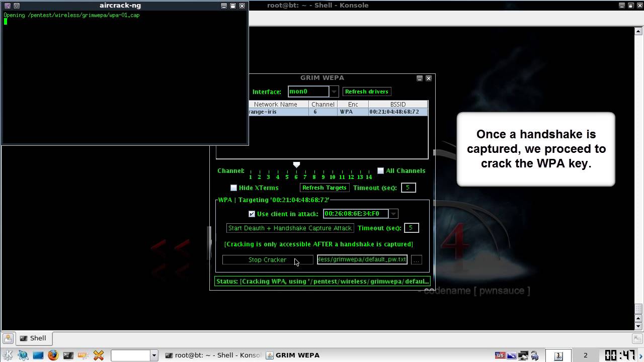Click the crossed-tools icon in taskbar launcher
644x362 pixels.
99,355
